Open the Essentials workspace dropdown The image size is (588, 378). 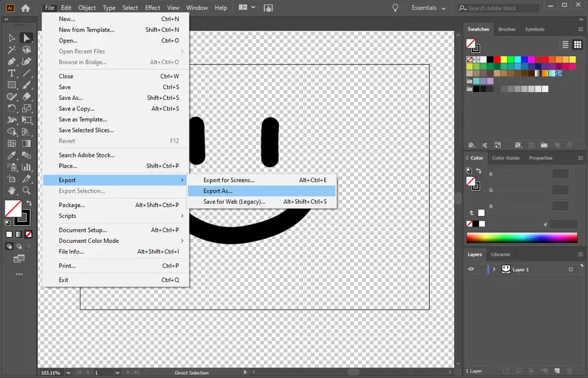pyautogui.click(x=429, y=8)
